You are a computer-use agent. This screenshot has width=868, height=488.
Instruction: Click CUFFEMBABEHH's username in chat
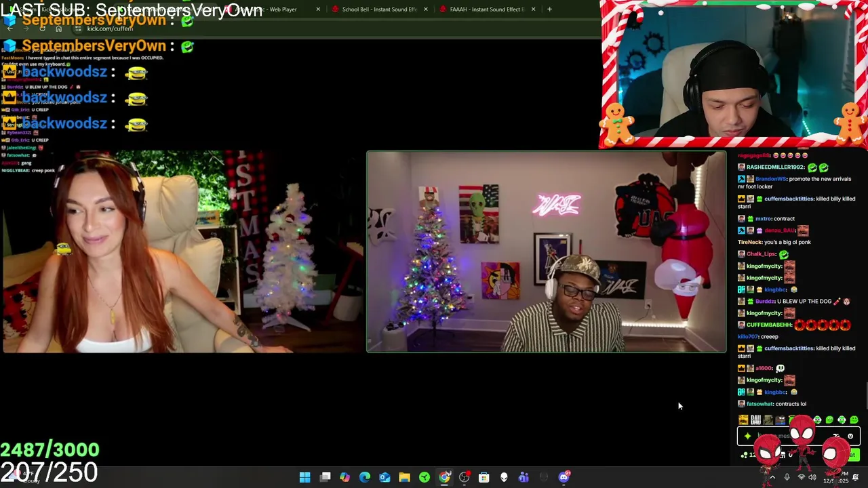click(x=770, y=325)
